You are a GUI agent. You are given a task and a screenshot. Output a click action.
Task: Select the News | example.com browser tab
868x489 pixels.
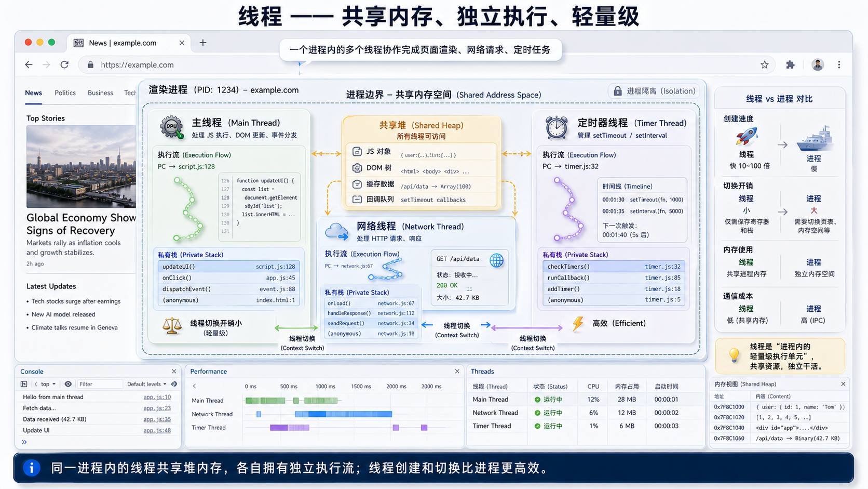(128, 43)
